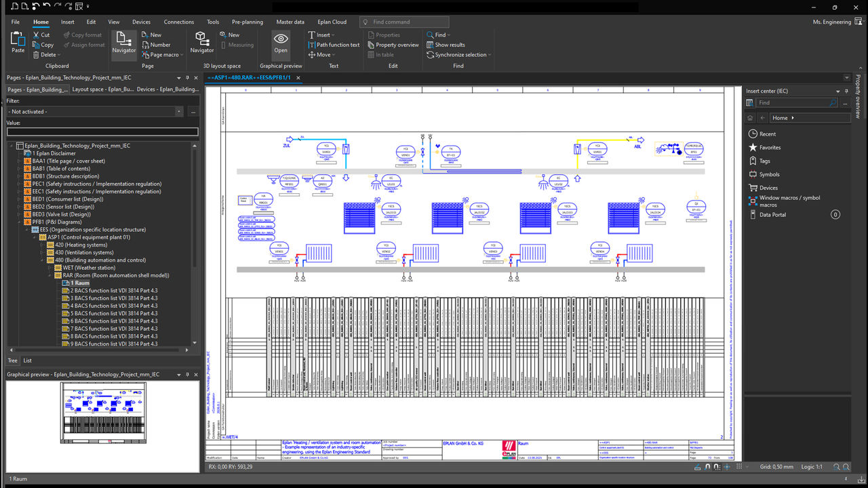Viewport: 868px width, 488px height.
Task: Open the Graphical preview with the eye icon
Action: click(x=281, y=42)
